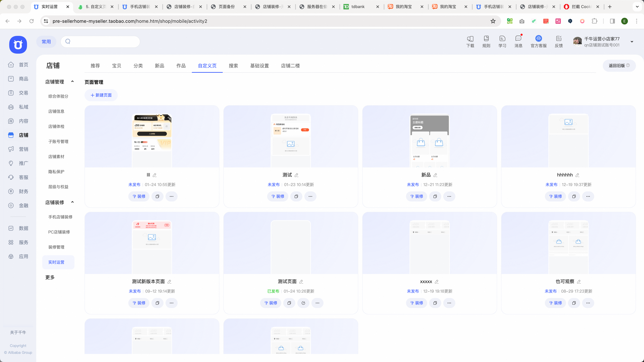This screenshot has height=362, width=644.
Task: Open 客服 in left sidebar
Action: tap(18, 177)
